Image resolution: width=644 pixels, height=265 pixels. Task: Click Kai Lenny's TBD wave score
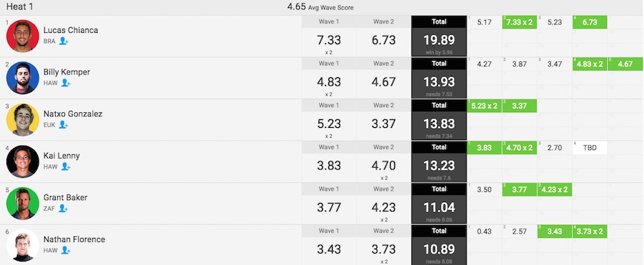(590, 148)
